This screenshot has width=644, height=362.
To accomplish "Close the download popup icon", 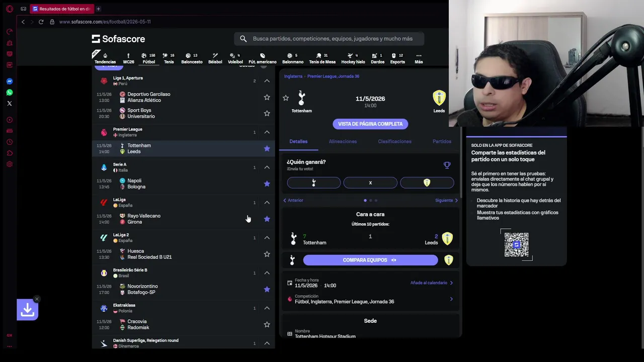I will pyautogui.click(x=37, y=299).
